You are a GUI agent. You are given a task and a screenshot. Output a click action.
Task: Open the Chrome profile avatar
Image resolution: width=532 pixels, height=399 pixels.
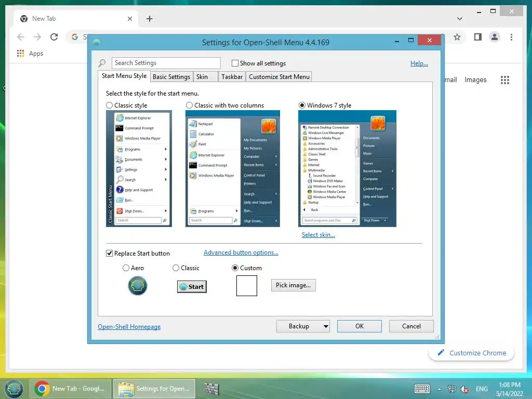[495, 37]
